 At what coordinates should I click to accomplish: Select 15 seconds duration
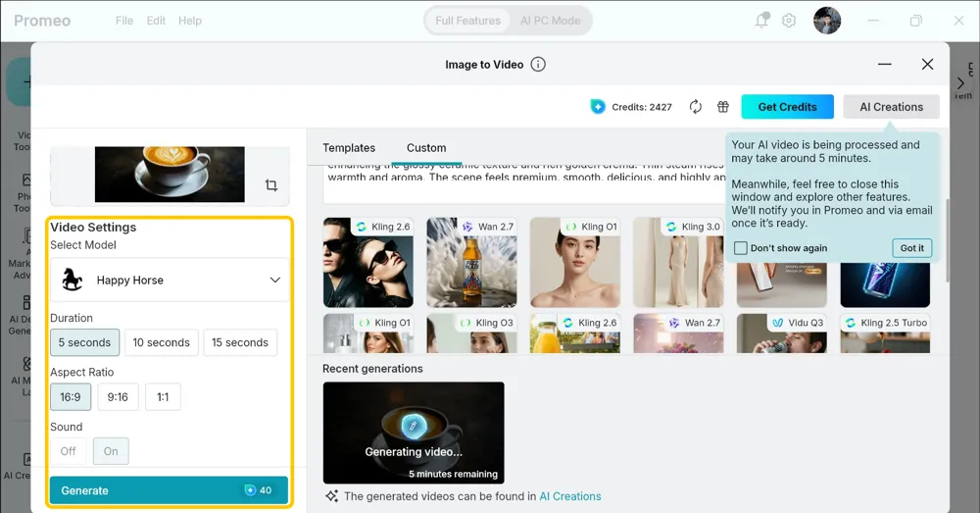pyautogui.click(x=240, y=342)
